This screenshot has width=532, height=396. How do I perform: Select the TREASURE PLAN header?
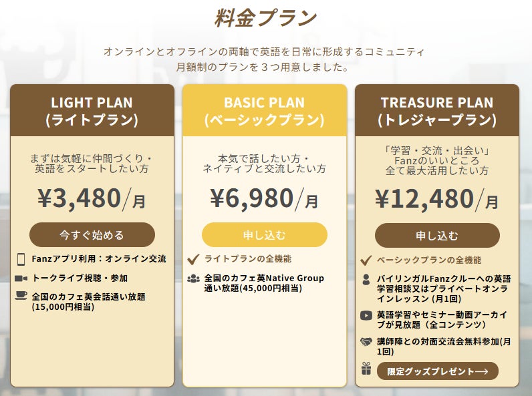pos(437,112)
